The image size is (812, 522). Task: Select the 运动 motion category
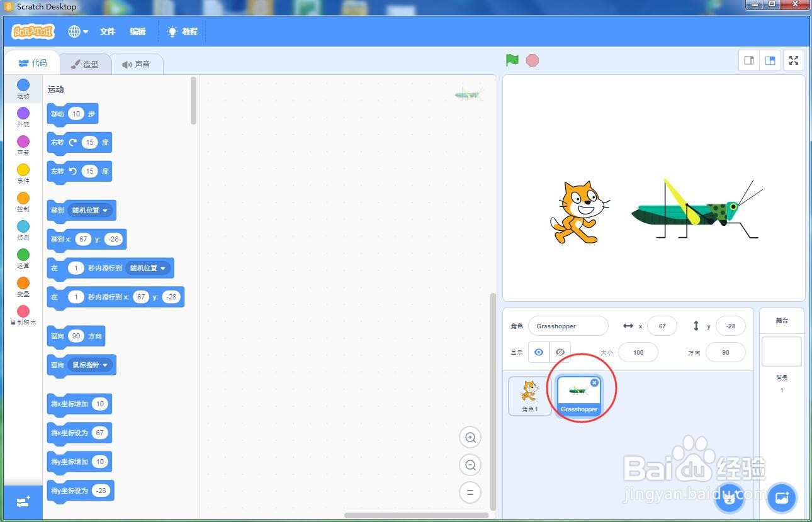pyautogui.click(x=23, y=89)
